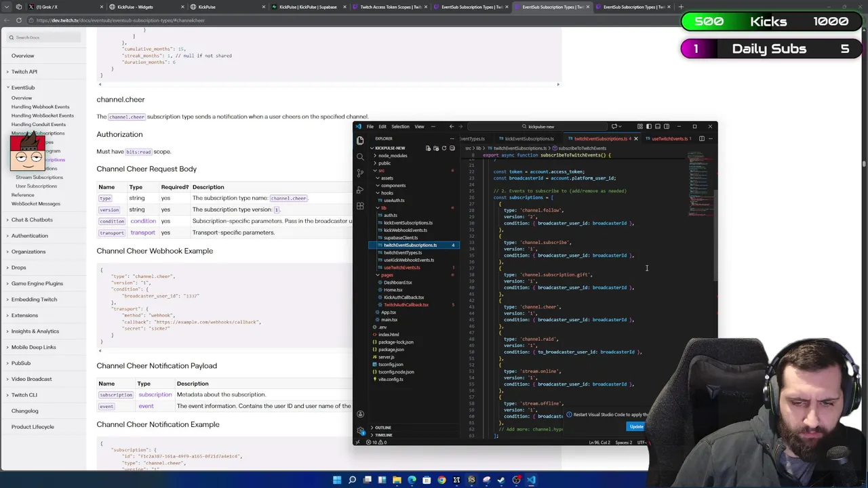
Task: Click New Folder icon in Explorer header
Action: (x=436, y=148)
